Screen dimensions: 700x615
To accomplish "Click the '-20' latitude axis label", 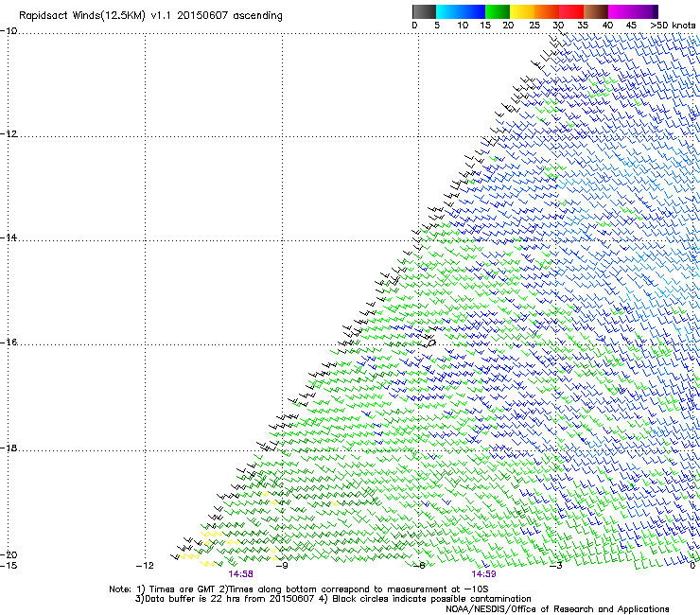I will tap(9, 554).
